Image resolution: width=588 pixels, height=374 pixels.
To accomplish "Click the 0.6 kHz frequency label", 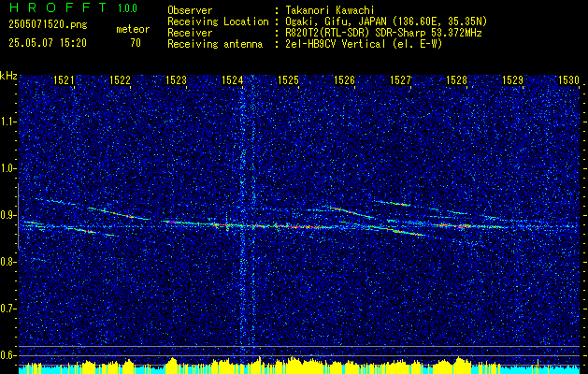I will point(7,355).
